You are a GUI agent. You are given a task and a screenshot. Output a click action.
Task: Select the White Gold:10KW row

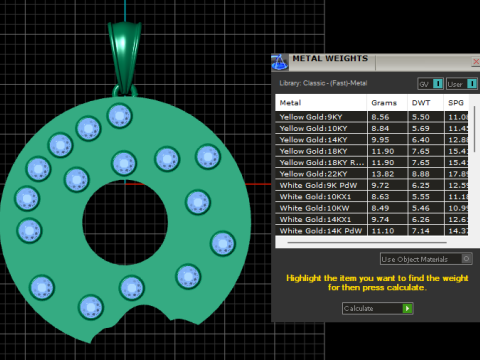[372, 208]
